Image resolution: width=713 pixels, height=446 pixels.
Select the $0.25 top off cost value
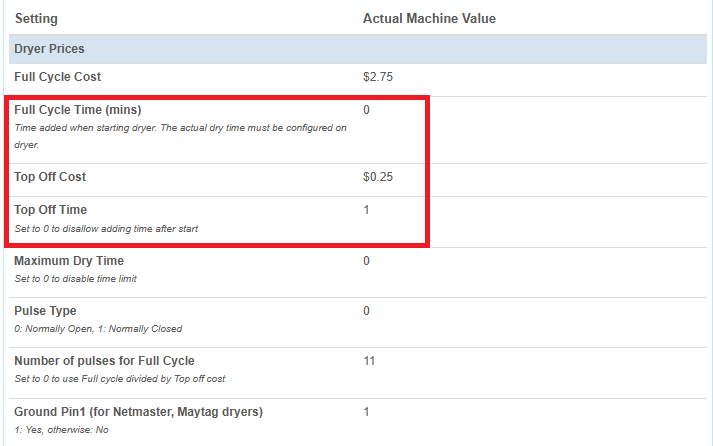377,177
